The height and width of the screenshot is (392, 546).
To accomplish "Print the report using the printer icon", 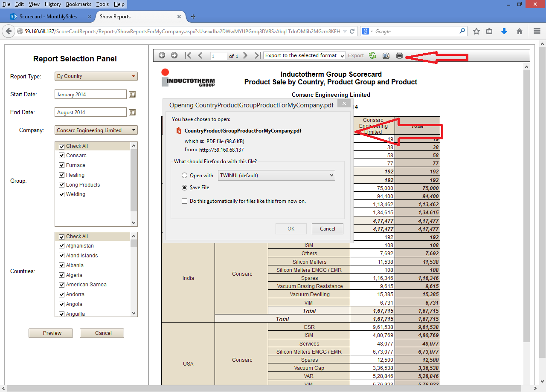I will click(399, 55).
